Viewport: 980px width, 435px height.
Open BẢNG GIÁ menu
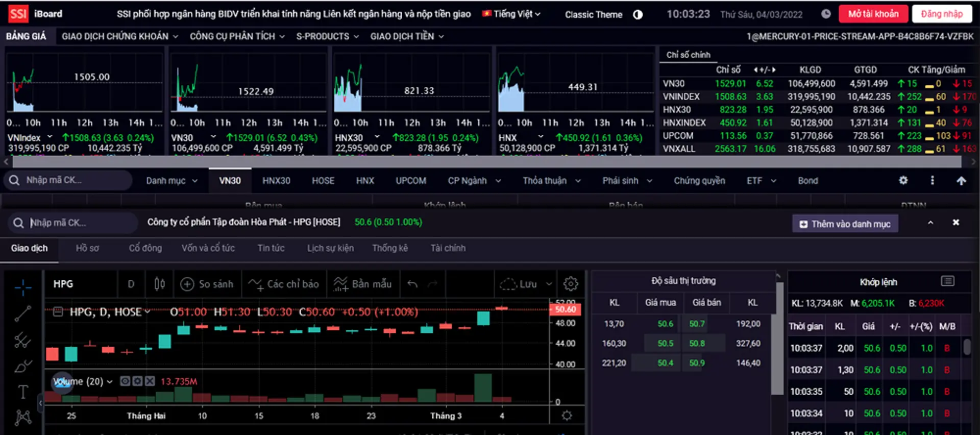point(26,36)
